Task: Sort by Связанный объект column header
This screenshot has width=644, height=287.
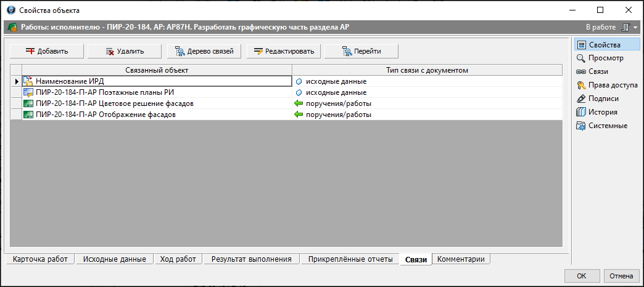Action: coord(157,70)
